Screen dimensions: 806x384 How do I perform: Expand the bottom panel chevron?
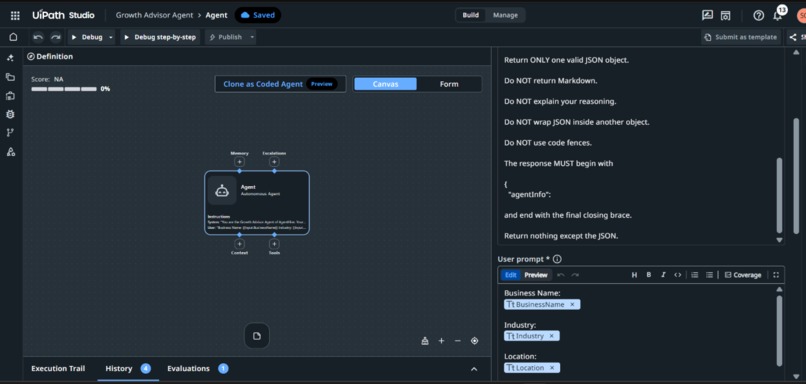point(474,369)
